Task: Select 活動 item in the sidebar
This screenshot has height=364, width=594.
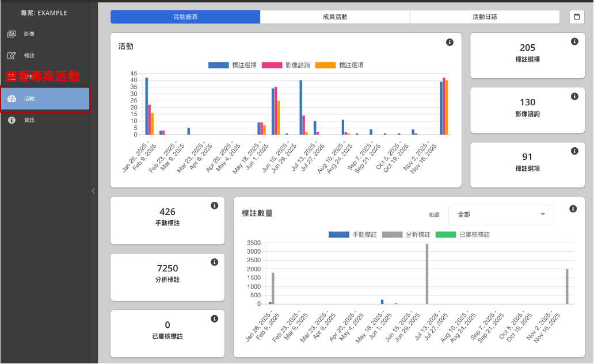Action: 45,99
